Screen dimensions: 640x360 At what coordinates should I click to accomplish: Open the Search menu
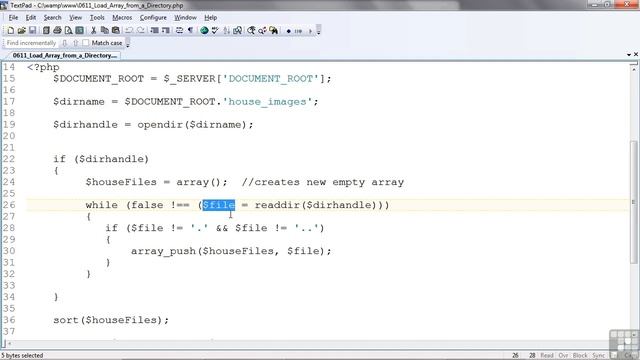52,18
